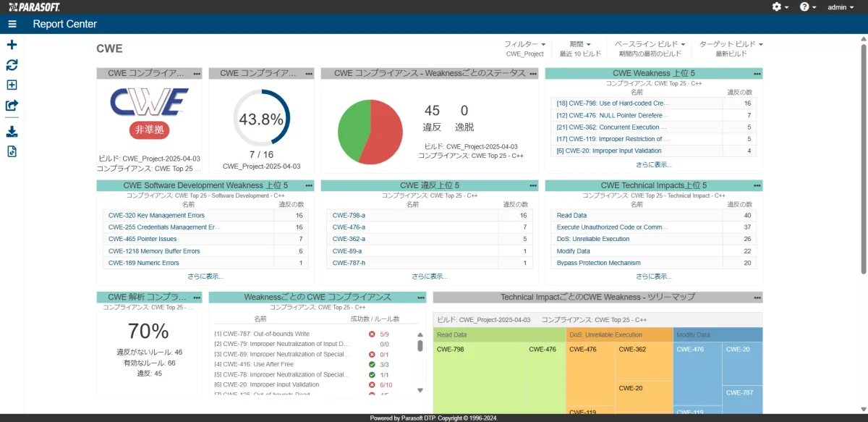Open the help question mark menu
The width and height of the screenshot is (868, 422).
point(808,7)
